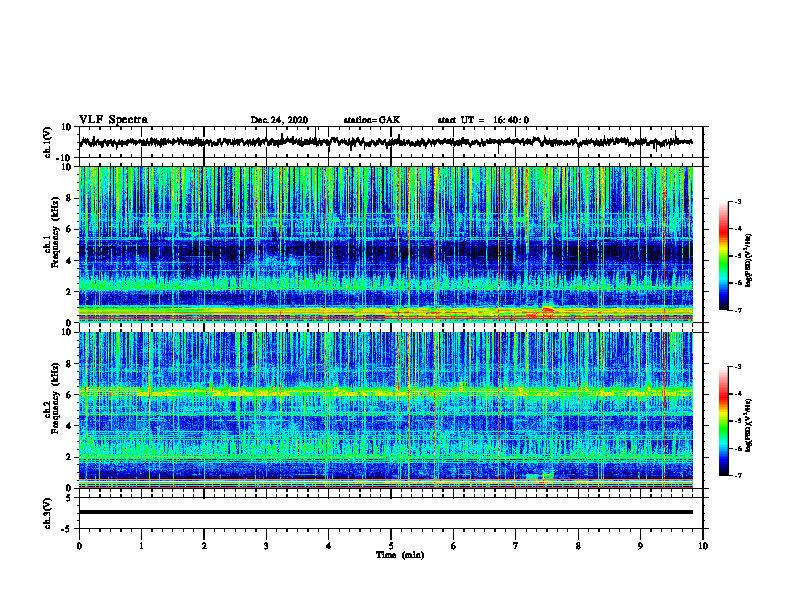Click time axis tick label "10"
This screenshot has height=612, width=792.
[703, 546]
